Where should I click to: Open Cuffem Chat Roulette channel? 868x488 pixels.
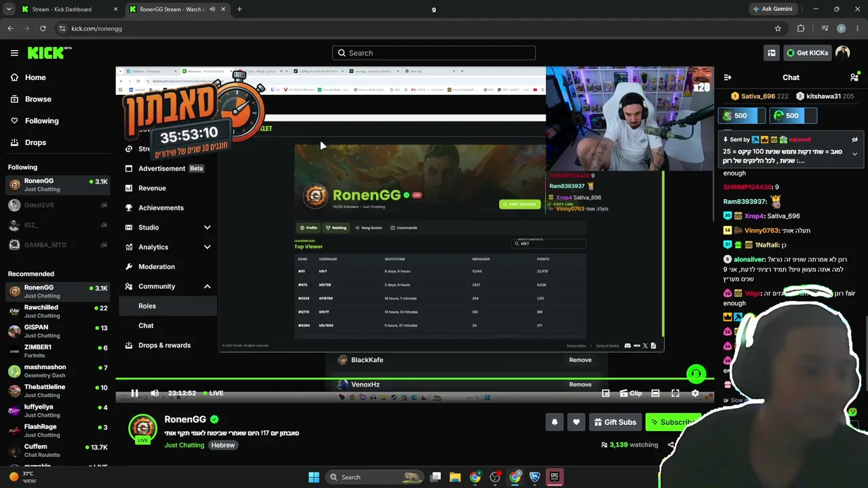click(58, 450)
